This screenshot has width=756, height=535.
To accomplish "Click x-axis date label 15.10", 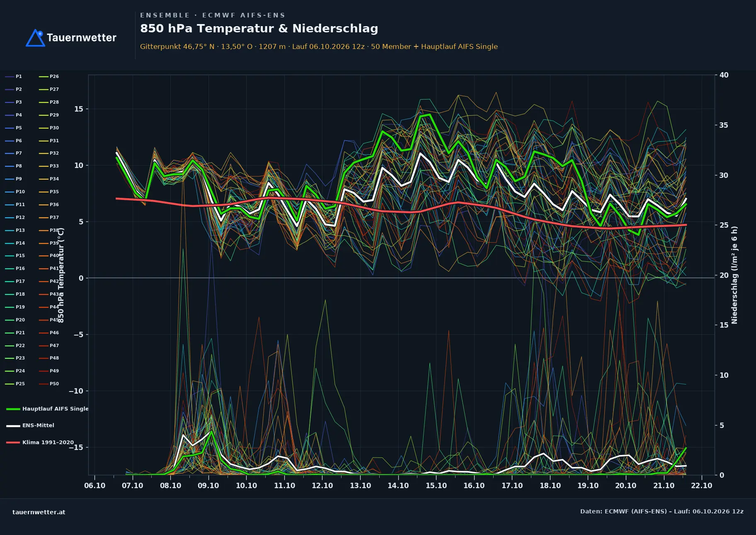I will [436, 486].
